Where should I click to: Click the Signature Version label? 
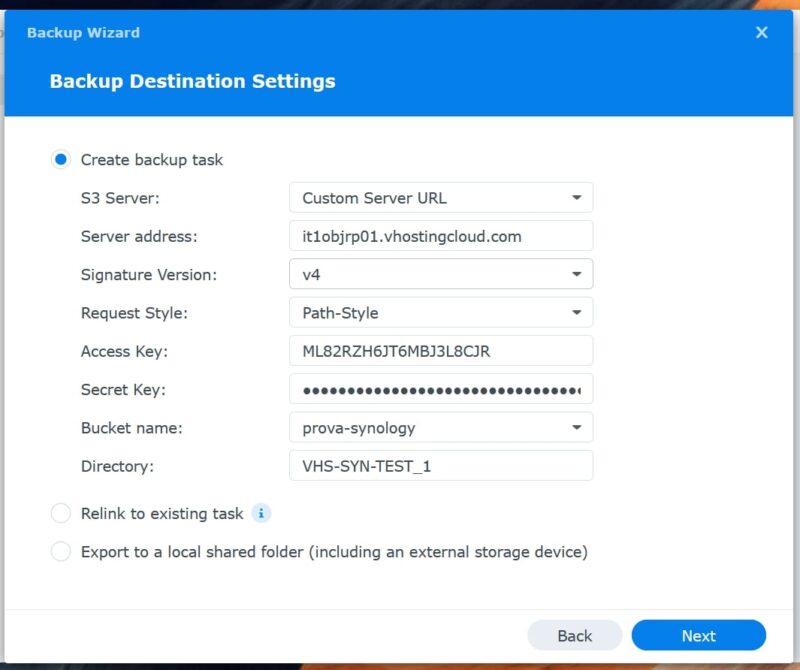coord(148,275)
